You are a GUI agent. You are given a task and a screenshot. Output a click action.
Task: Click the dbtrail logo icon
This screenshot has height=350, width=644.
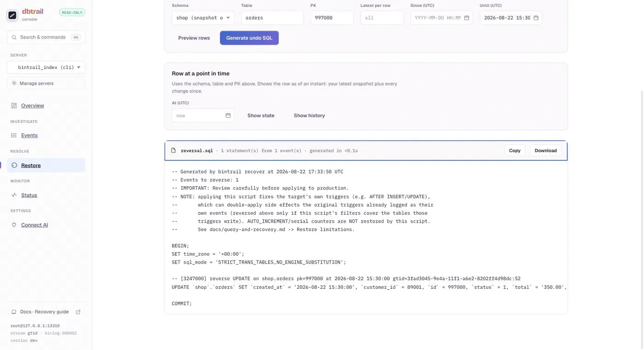[x=12, y=15]
